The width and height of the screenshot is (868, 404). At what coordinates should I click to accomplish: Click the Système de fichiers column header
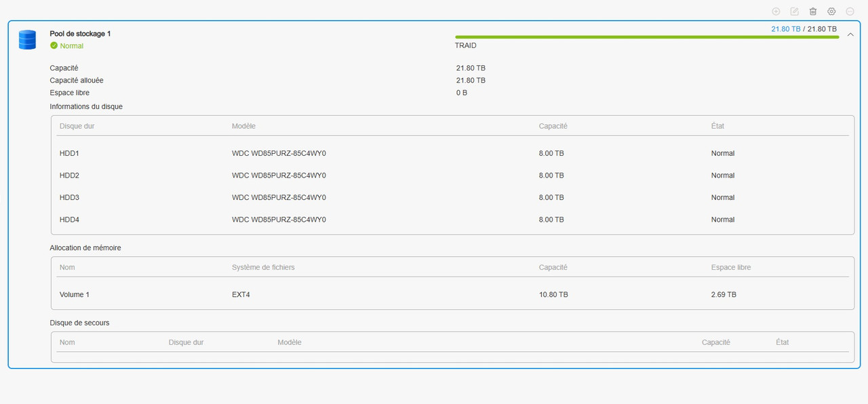(263, 268)
